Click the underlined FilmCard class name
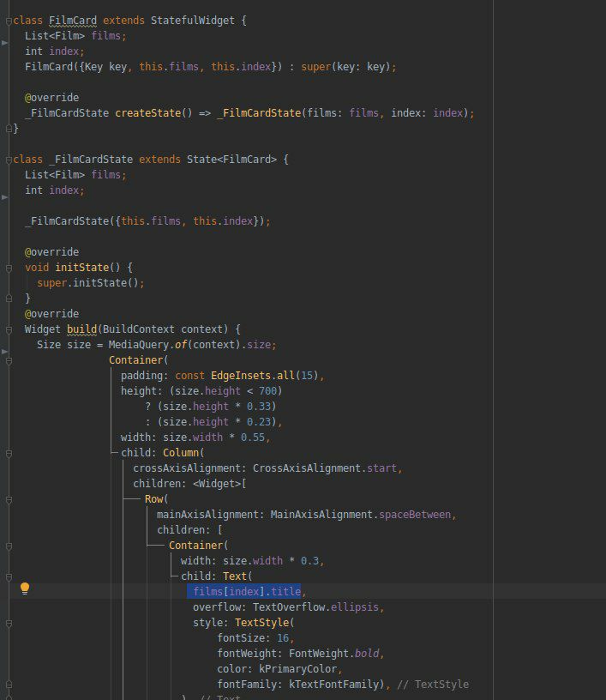Image resolution: width=606 pixels, height=700 pixels. tap(73, 21)
